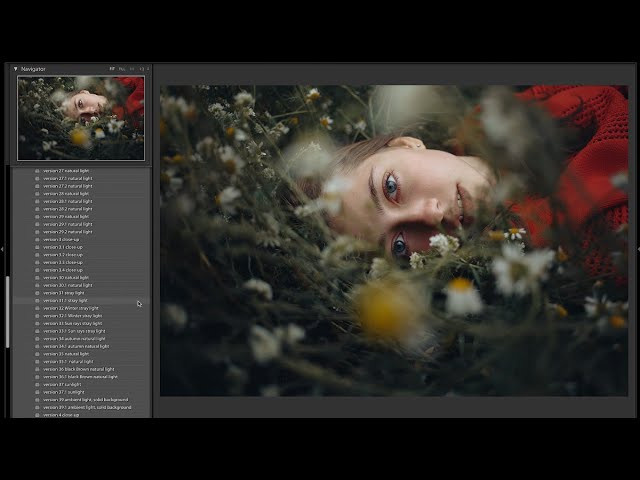Screen dimensions: 640x480
Task: Apply preset "version 36.1 black Brown natural light"
Action: click(x=82, y=377)
